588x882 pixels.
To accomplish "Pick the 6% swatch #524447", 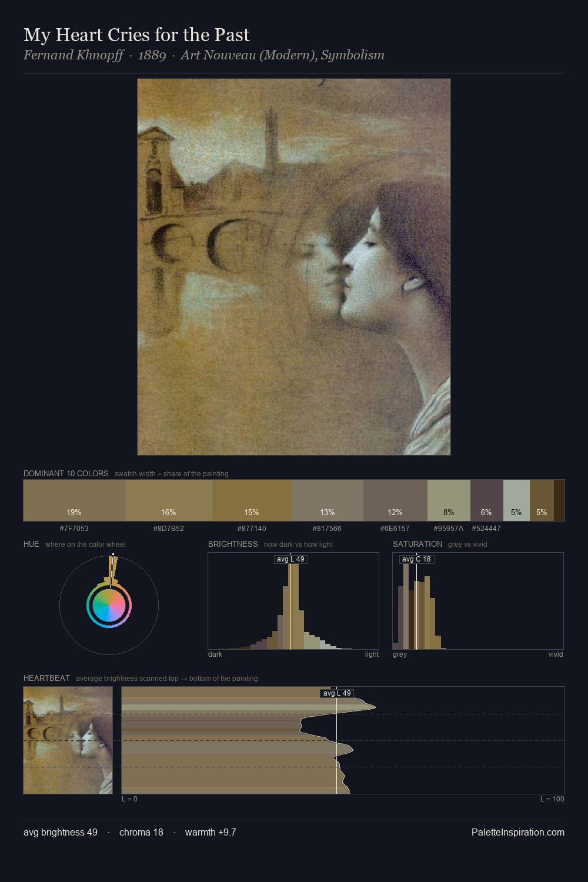I will pyautogui.click(x=487, y=500).
